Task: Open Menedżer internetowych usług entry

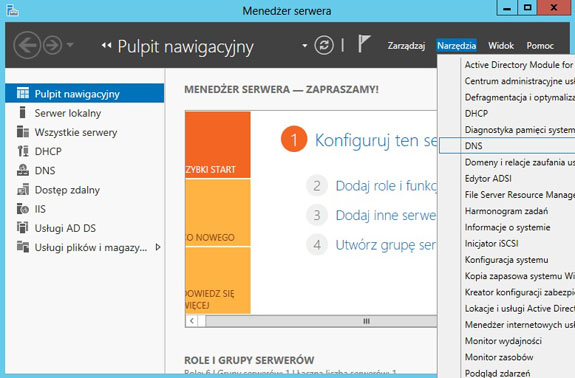Action: coord(506,325)
